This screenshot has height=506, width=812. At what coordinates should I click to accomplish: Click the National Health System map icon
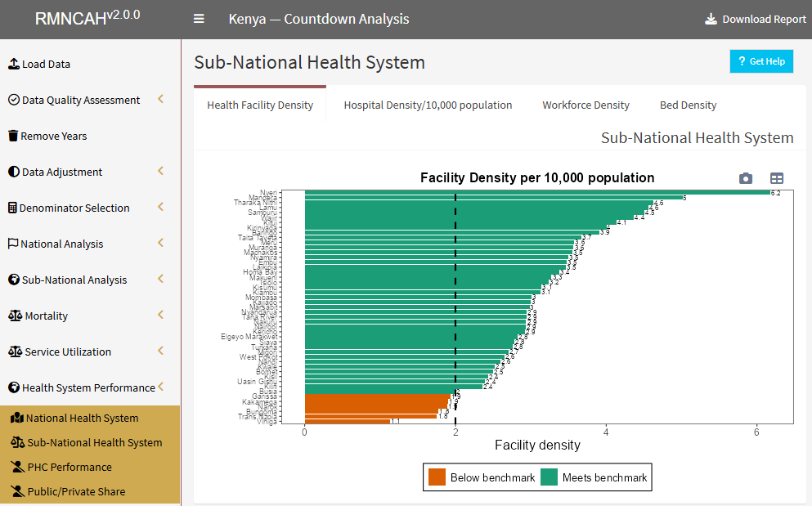17,418
